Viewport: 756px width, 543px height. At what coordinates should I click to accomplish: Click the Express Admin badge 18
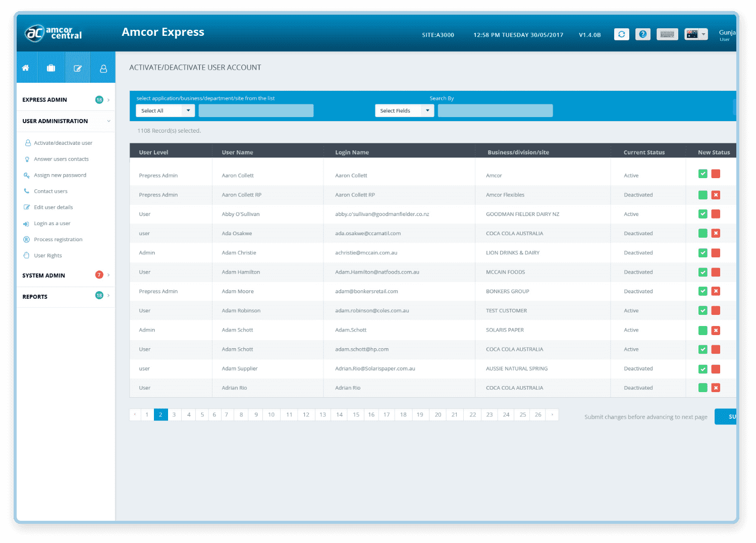pos(99,100)
